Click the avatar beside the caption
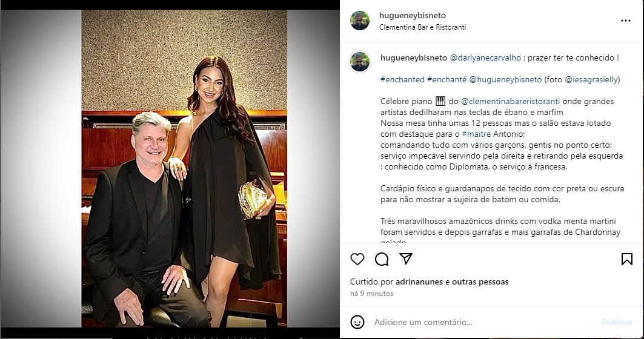The image size is (644, 339). point(360,62)
